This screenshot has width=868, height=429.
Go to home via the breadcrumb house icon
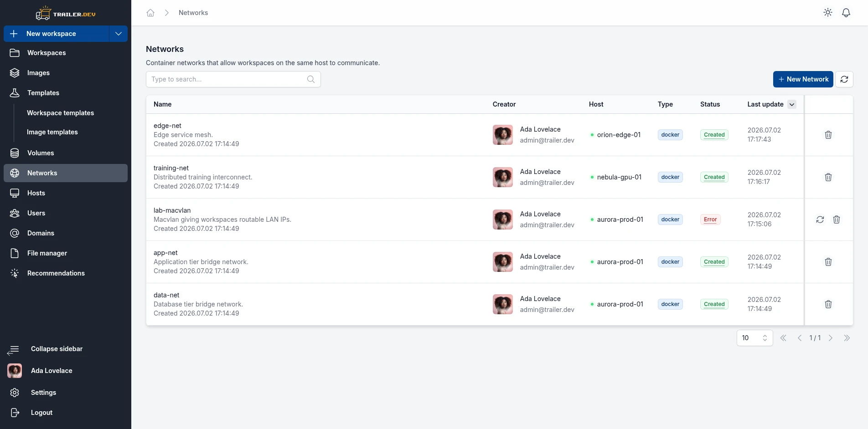[x=150, y=13]
